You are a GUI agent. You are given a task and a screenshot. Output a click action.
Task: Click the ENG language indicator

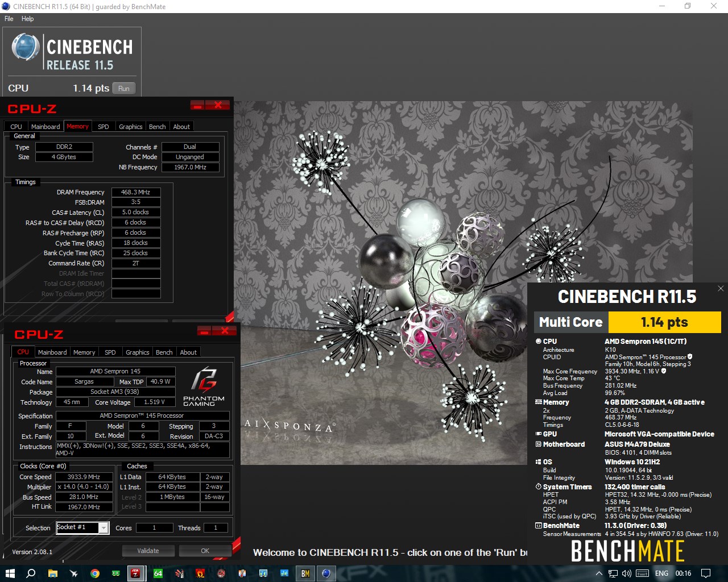coord(661,573)
